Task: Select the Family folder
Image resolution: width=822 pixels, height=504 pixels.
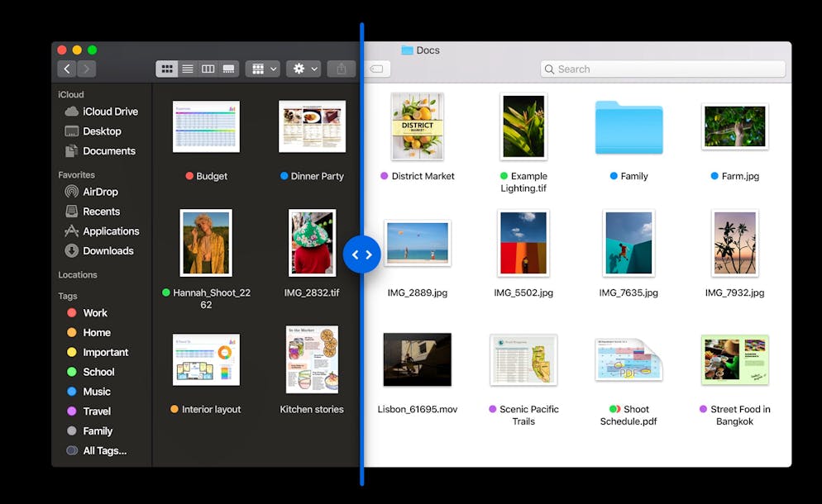Action: click(628, 129)
